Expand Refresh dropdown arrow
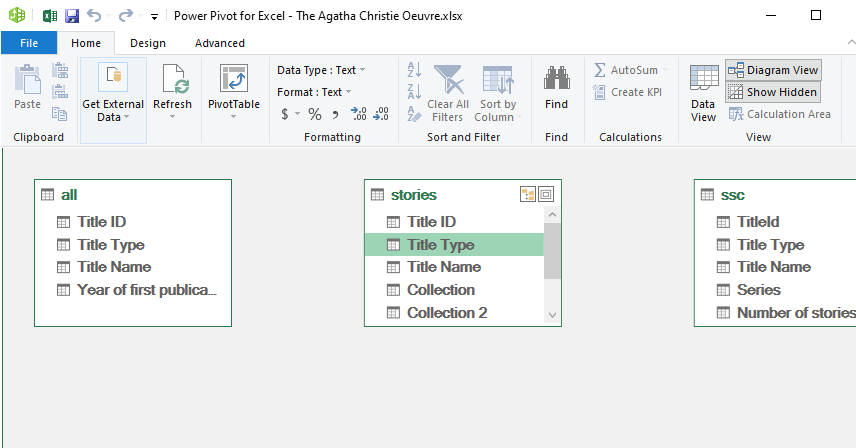 tap(173, 117)
